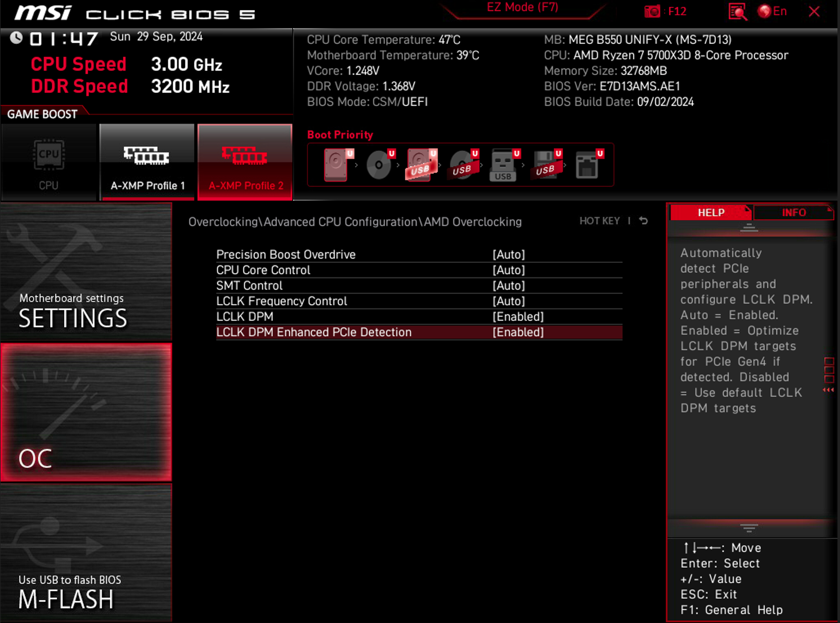840x623 pixels.
Task: Open CPU Core Control [Auto] options
Action: (x=509, y=270)
